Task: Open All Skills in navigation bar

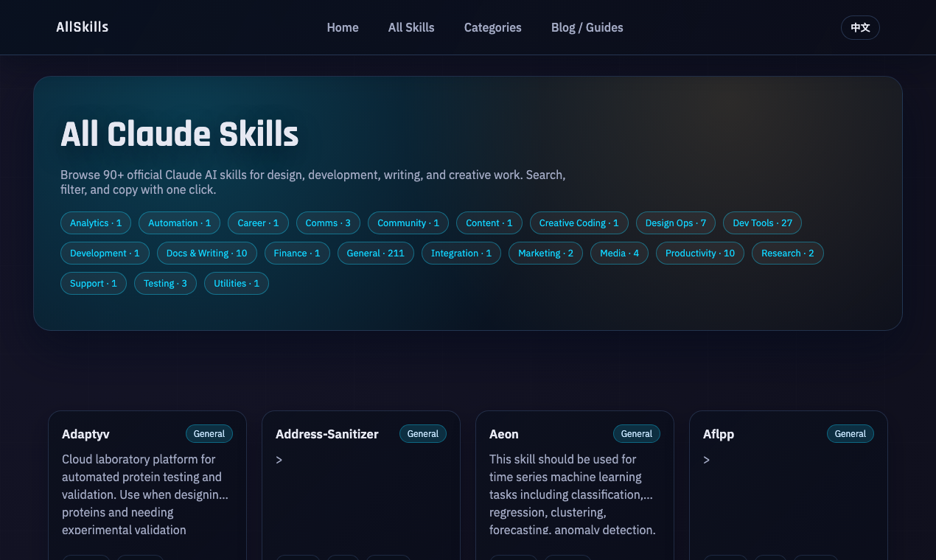Action: [x=411, y=27]
